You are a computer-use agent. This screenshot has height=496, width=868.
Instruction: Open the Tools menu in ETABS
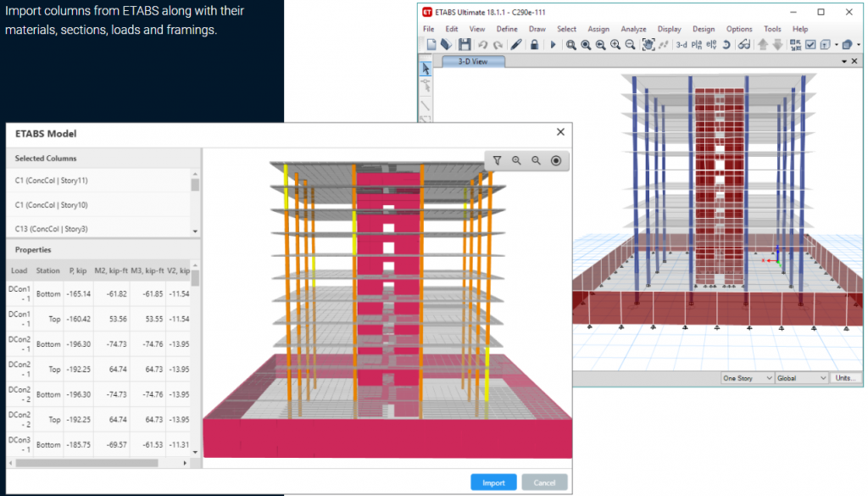point(772,29)
